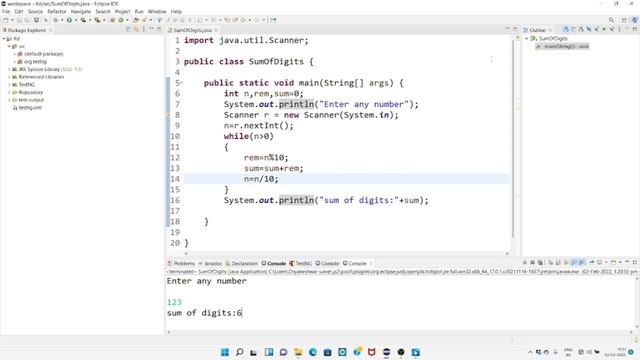Click the 'while(n>0)' line in editor
Viewport: 640px width, 360px height.
pos(249,136)
